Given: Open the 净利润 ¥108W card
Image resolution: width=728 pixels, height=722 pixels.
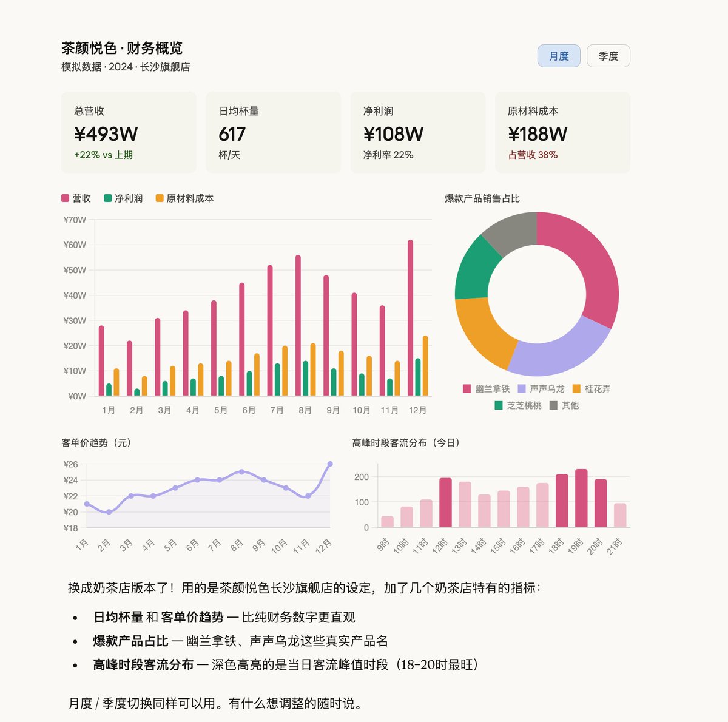Looking at the screenshot, I should tap(418, 132).
